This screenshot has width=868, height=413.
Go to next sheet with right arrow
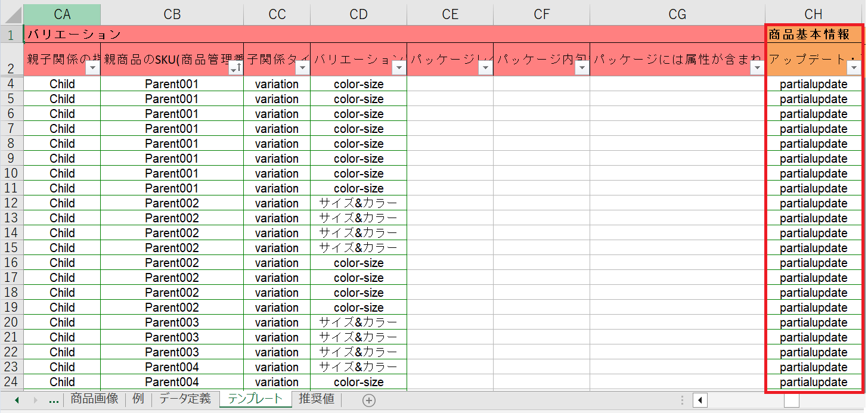point(36,400)
